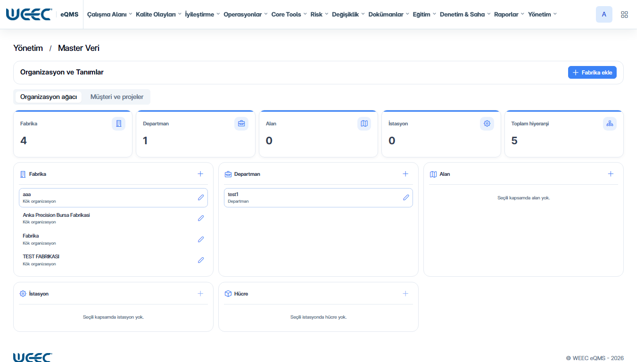The image size is (644, 362).
Task: Select test1 department row
Action: [x=318, y=197]
